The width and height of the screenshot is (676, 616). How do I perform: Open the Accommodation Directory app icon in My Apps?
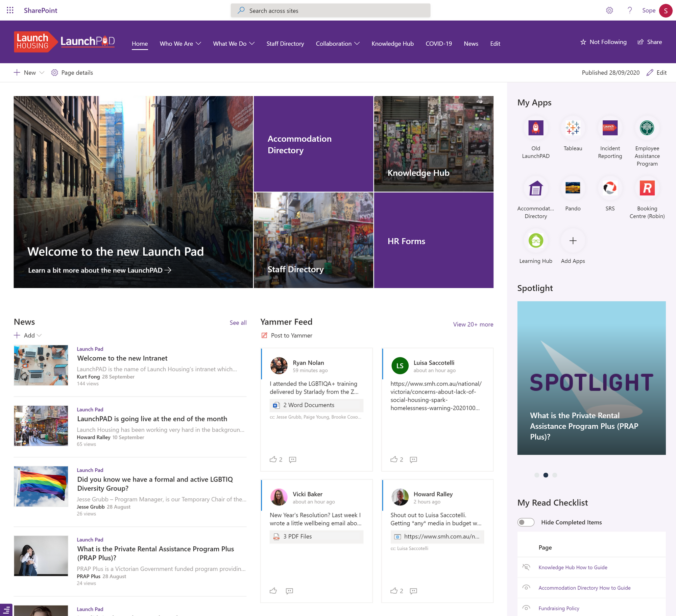[536, 188]
